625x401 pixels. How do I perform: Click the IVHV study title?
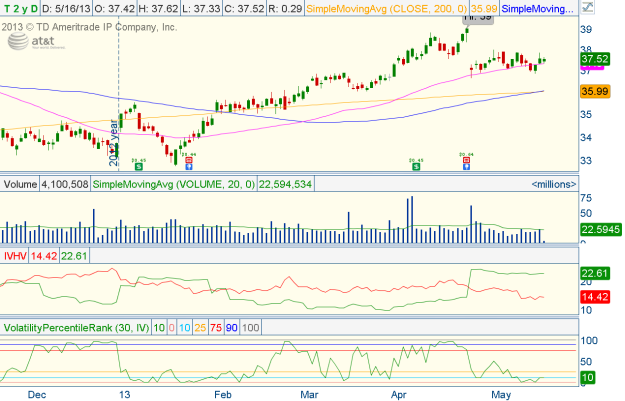tap(14, 256)
